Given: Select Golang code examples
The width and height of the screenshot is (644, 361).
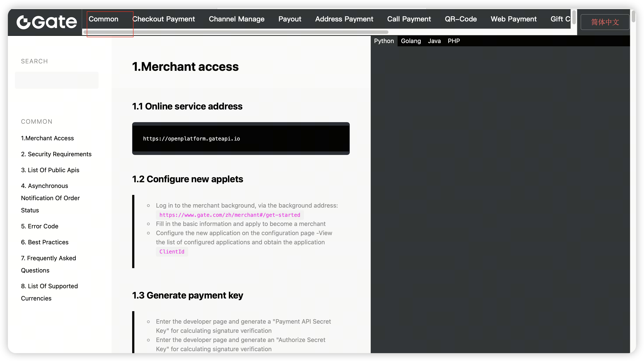Looking at the screenshot, I should tap(411, 41).
